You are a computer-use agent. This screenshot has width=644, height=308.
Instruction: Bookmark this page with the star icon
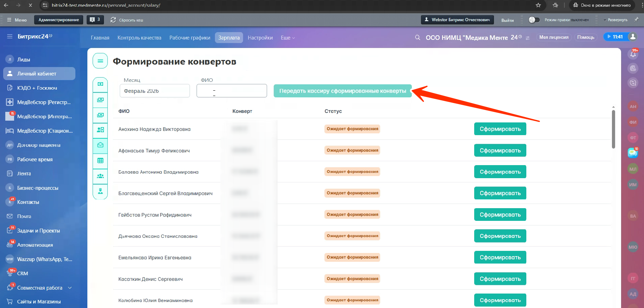(x=538, y=5)
